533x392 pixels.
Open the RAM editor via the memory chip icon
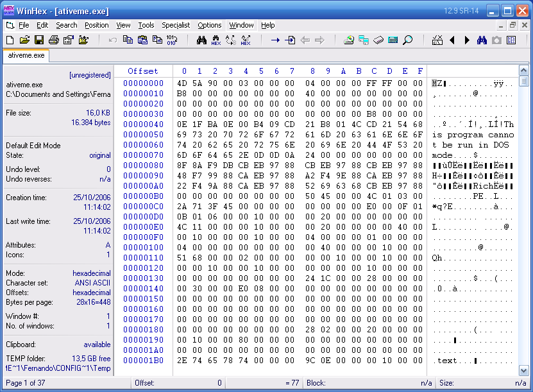pyautogui.click(x=378, y=40)
